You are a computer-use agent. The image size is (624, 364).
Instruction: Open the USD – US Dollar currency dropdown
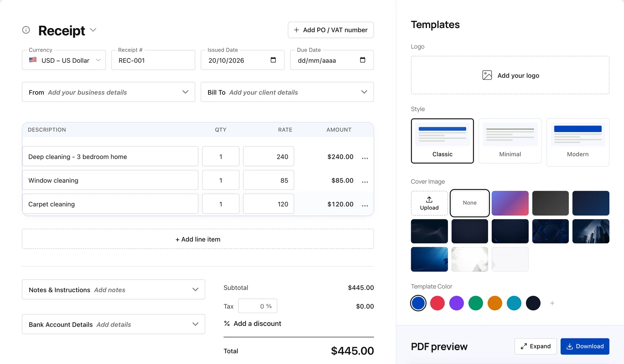tap(64, 60)
